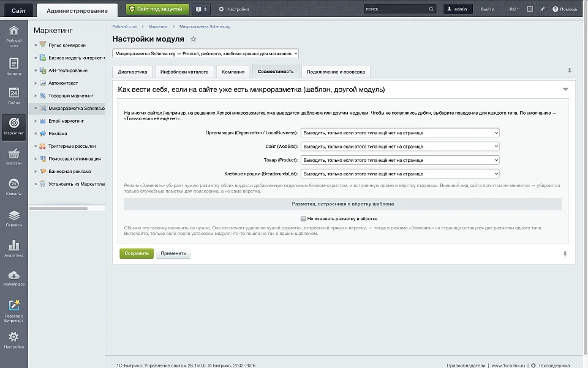The image size is (588, 368).
Task: Open Сайт (WebSite) behavior dropdown
Action: click(400, 146)
